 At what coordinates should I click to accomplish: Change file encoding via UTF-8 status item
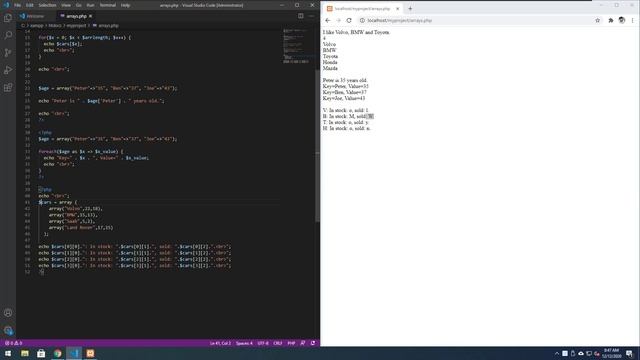[x=263, y=343]
